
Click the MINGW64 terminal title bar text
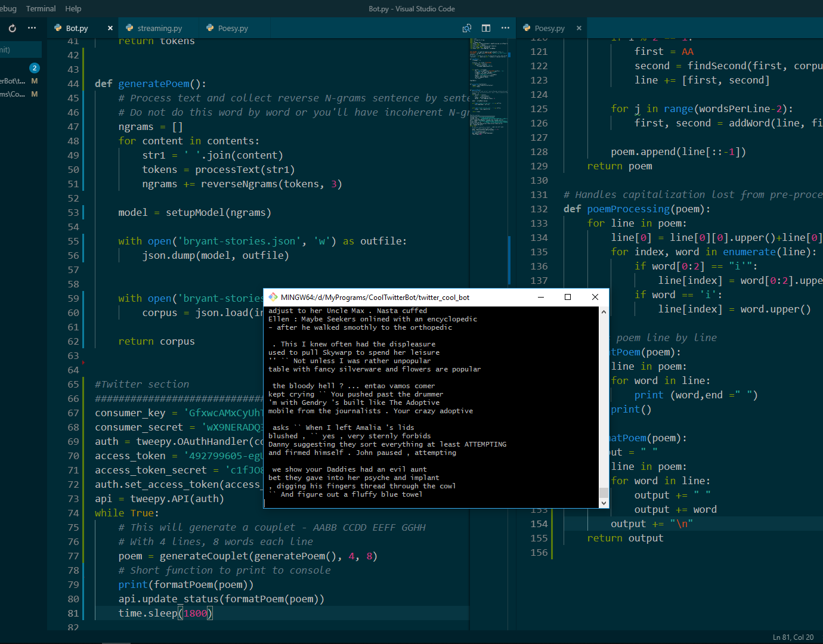(375, 297)
